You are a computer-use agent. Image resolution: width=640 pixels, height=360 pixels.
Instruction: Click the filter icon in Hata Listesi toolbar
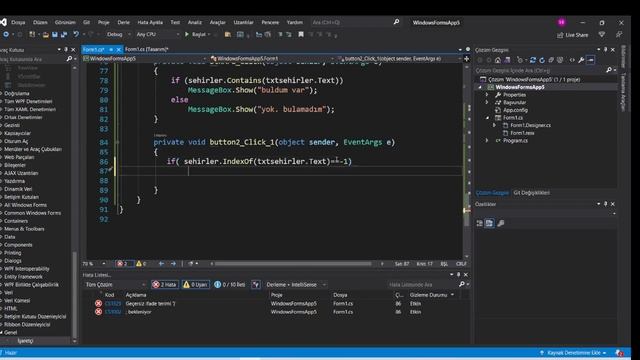256,284
